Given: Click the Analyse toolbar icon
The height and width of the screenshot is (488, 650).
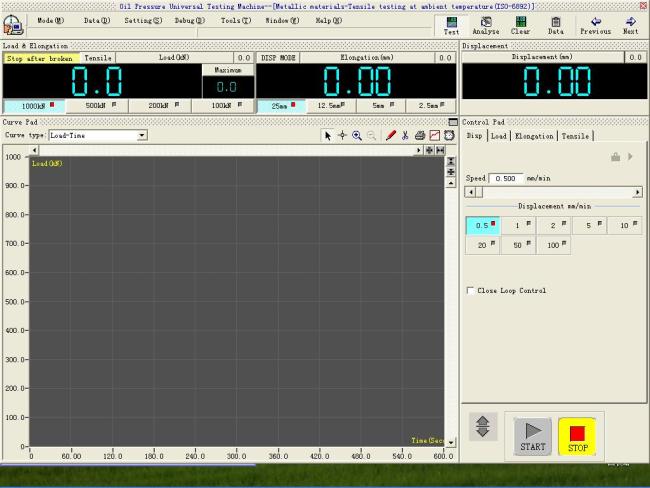Looking at the screenshot, I should 485,24.
